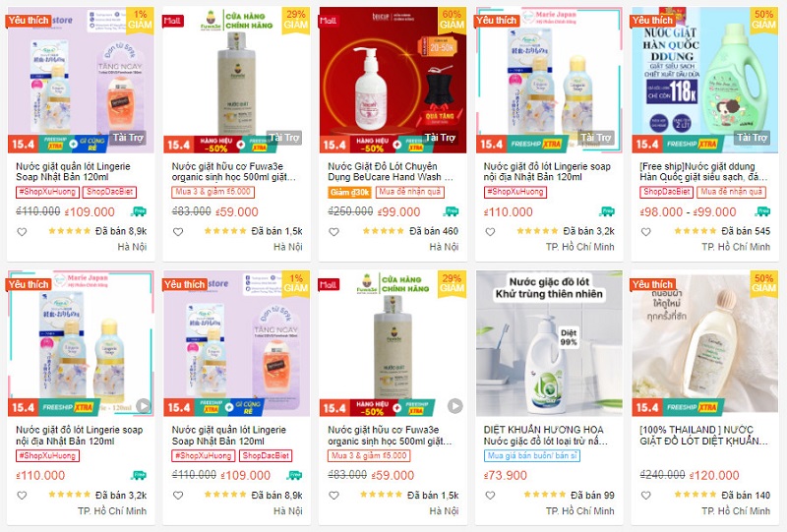This screenshot has height=532, width=787.
Task: Play video on bottom-row Fuwa3e organic product
Action: 455,405
